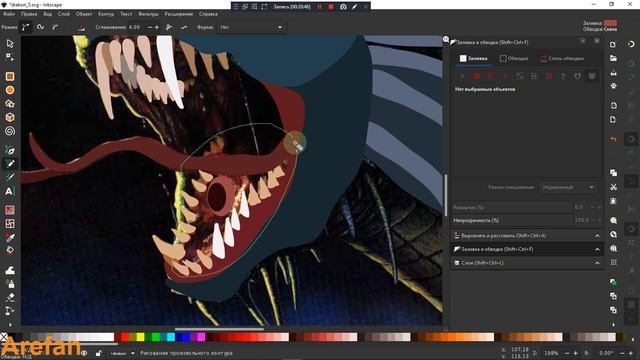
Task: Click the Zoom drawing magnifier icon
Action: 613,235
